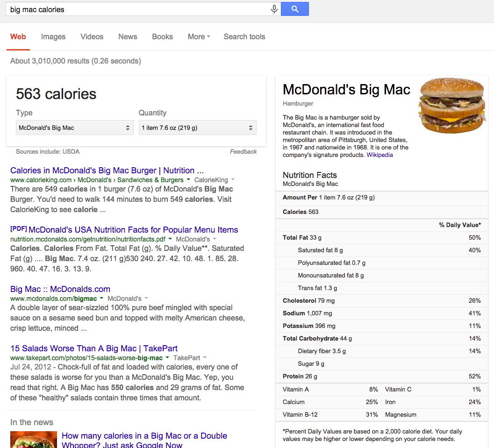Click the Total Carbohydrate 44 g row
Viewport: 494px width, 448px height.
tap(381, 338)
